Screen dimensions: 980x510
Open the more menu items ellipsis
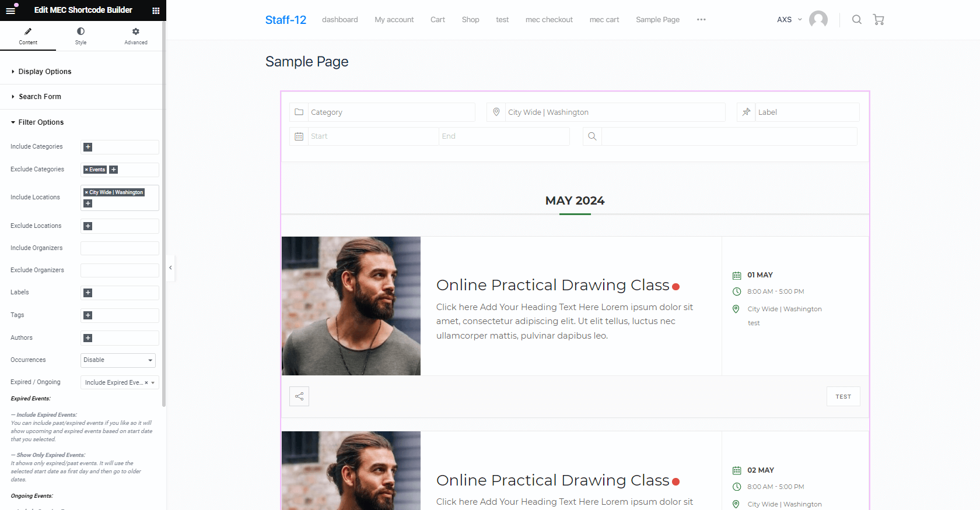(701, 20)
